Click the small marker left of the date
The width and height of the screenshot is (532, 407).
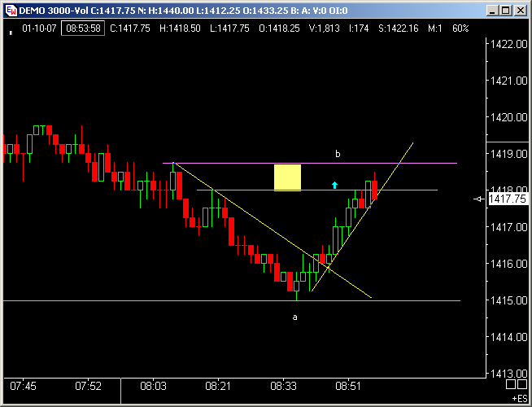click(11, 33)
